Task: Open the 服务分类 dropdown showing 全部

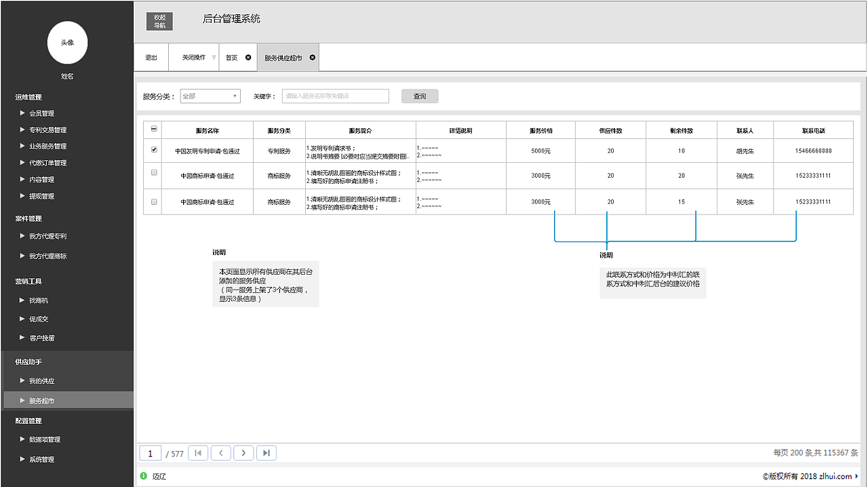Action: 210,96
